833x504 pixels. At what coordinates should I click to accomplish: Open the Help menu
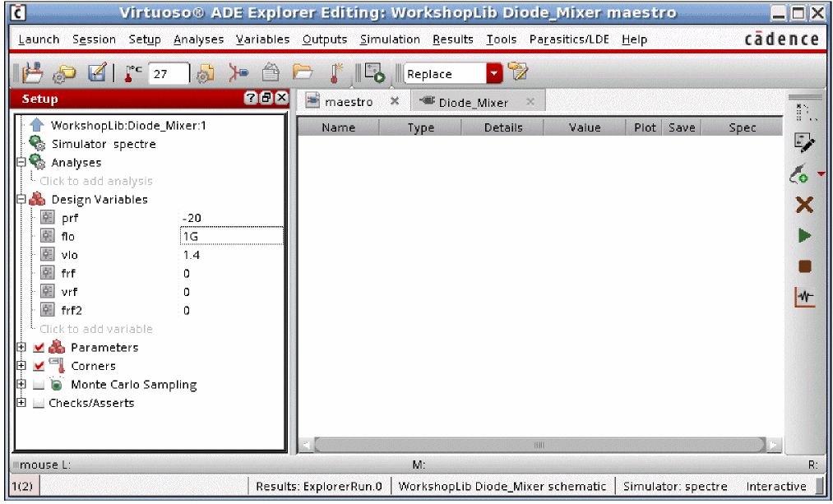tap(634, 39)
